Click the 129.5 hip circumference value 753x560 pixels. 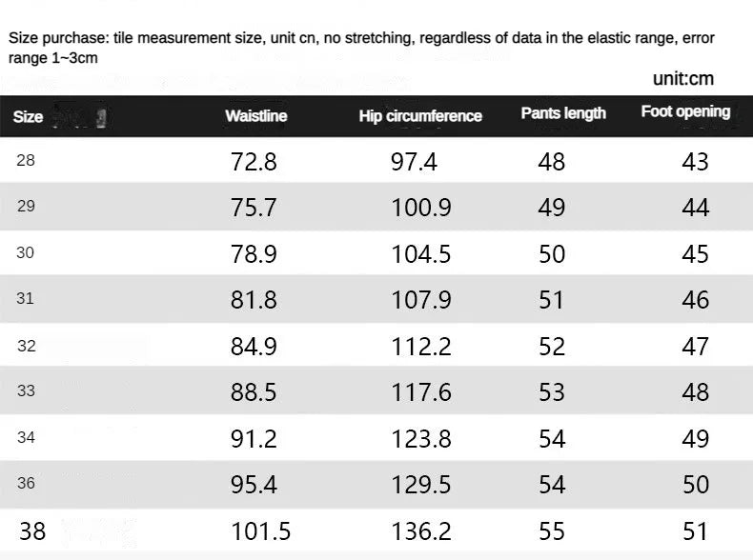pyautogui.click(x=420, y=485)
